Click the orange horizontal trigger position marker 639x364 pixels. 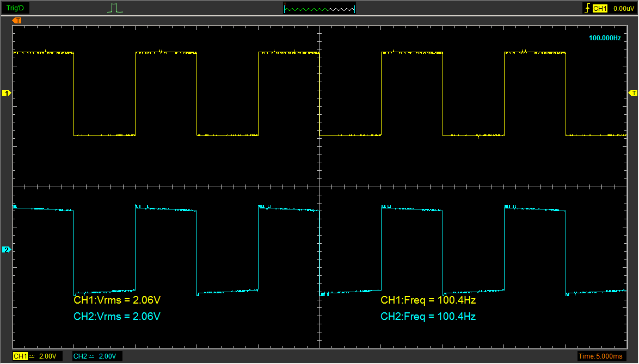tap(17, 20)
